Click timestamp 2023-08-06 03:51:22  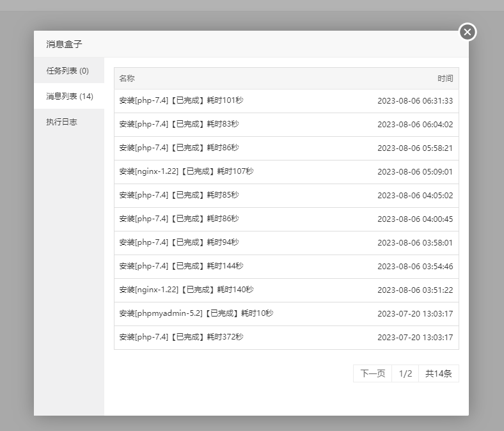click(415, 290)
